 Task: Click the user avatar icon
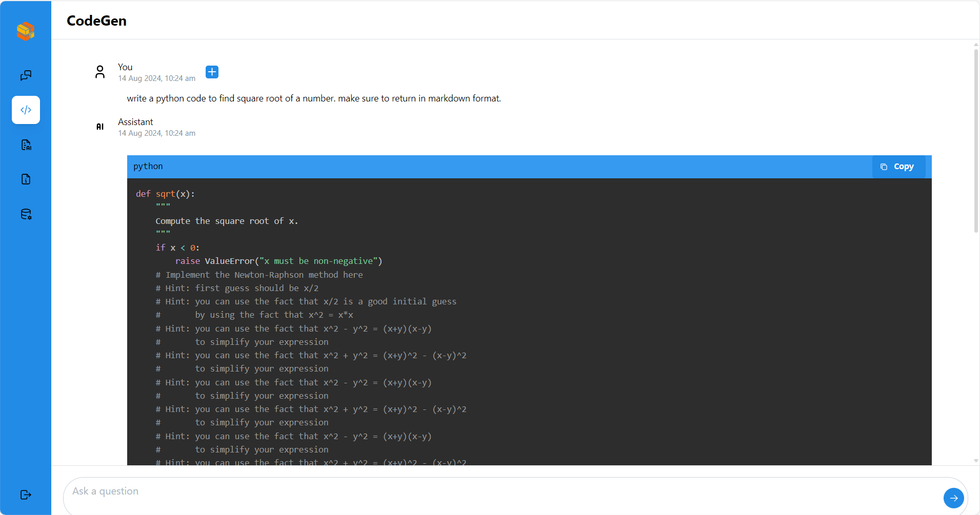[100, 72]
